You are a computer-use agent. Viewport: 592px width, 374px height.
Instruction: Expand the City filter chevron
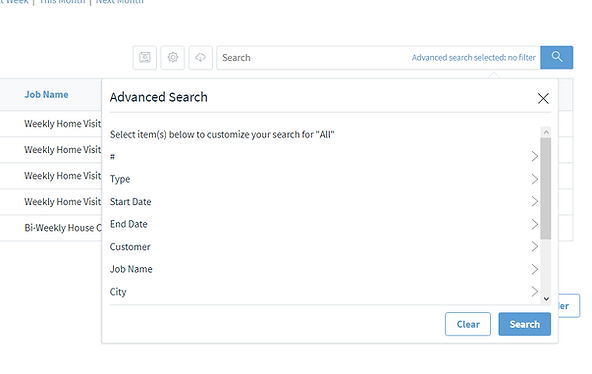pyautogui.click(x=534, y=291)
